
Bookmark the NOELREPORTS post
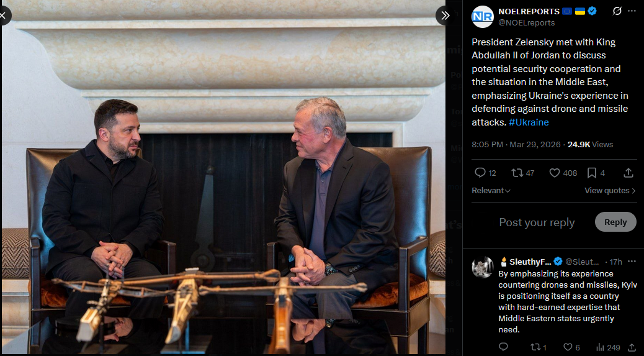(592, 173)
